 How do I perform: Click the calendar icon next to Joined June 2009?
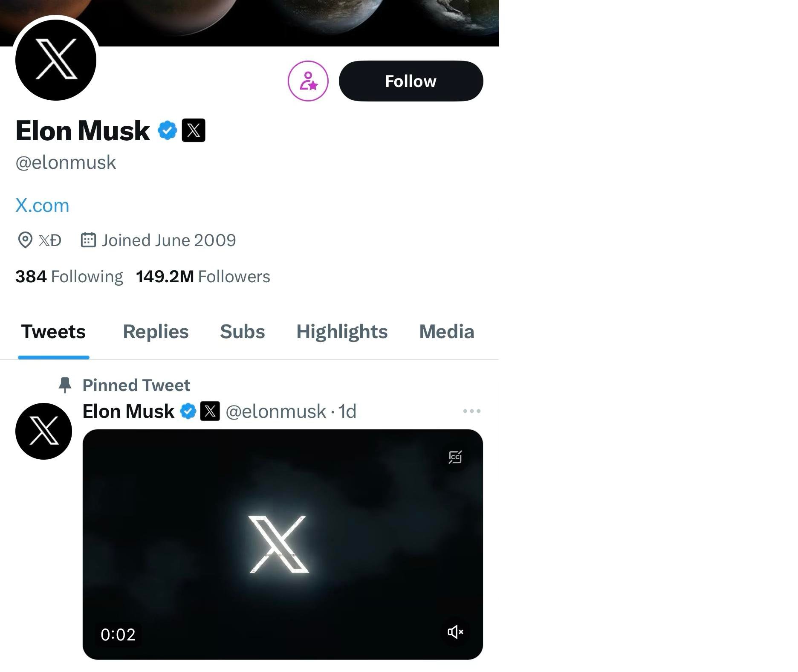click(x=88, y=240)
